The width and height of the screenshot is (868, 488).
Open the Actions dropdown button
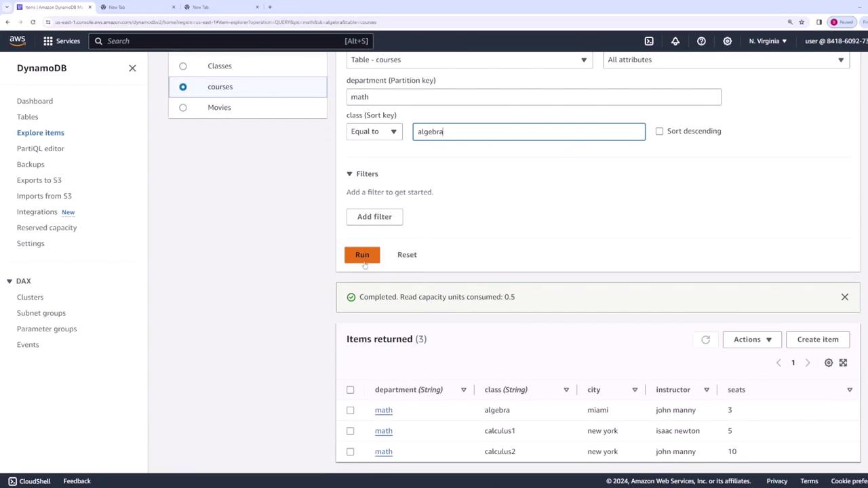click(752, 340)
